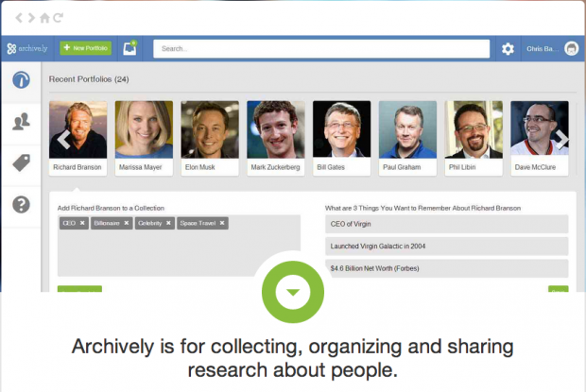Show previous portfolios with left arrow
Viewport: 586px width, 392px height.
click(x=64, y=139)
